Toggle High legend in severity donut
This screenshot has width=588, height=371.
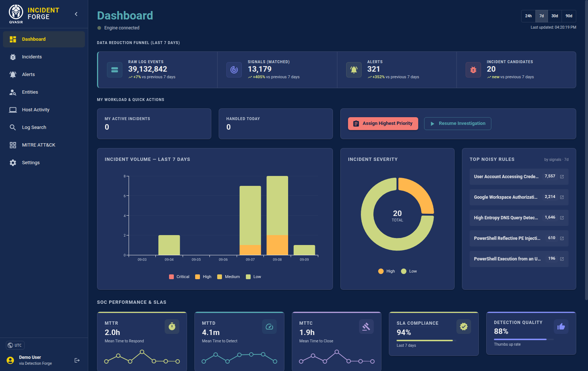[x=387, y=271]
